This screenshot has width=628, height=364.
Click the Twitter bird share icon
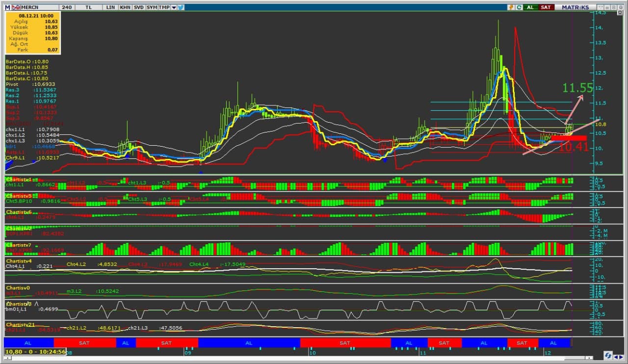(181, 7)
